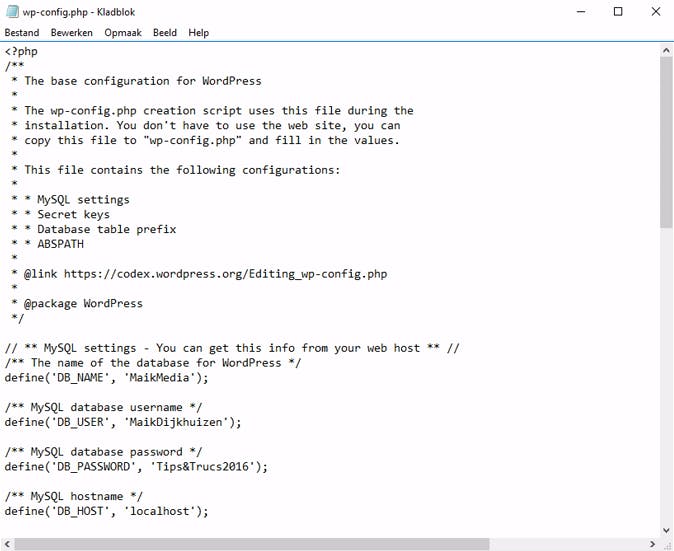The image size is (674, 551).
Task: Click the Notepad icon in the title bar
Action: click(x=11, y=12)
